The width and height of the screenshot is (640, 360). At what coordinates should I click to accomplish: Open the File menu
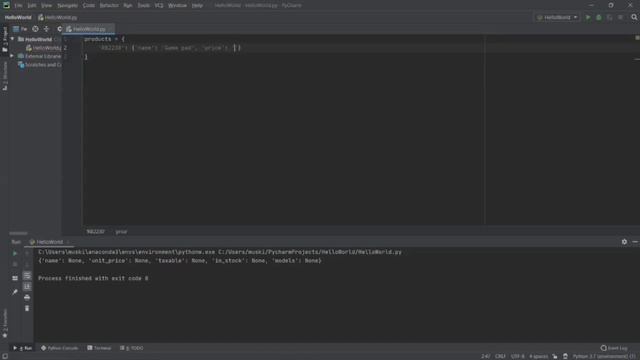(18, 6)
